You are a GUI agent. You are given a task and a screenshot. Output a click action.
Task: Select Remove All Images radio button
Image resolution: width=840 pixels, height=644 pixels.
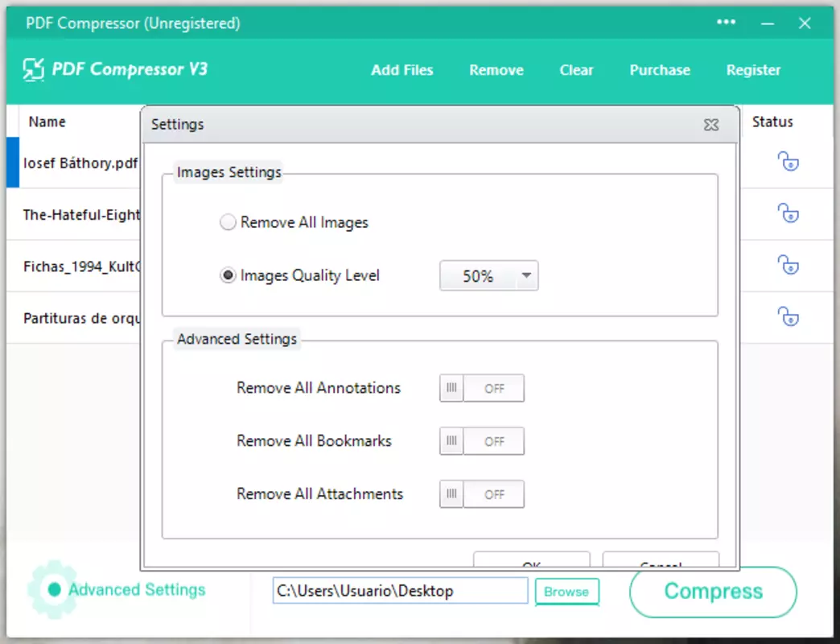[x=228, y=222]
